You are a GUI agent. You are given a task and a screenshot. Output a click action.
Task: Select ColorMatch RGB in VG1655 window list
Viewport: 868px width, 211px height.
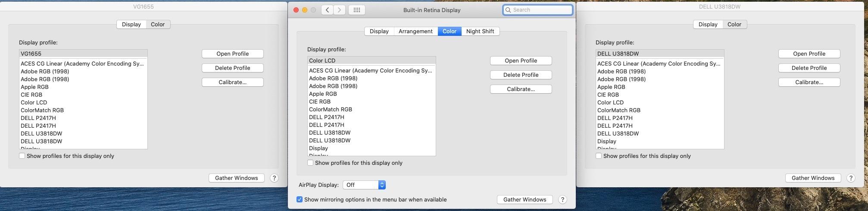pos(83,110)
